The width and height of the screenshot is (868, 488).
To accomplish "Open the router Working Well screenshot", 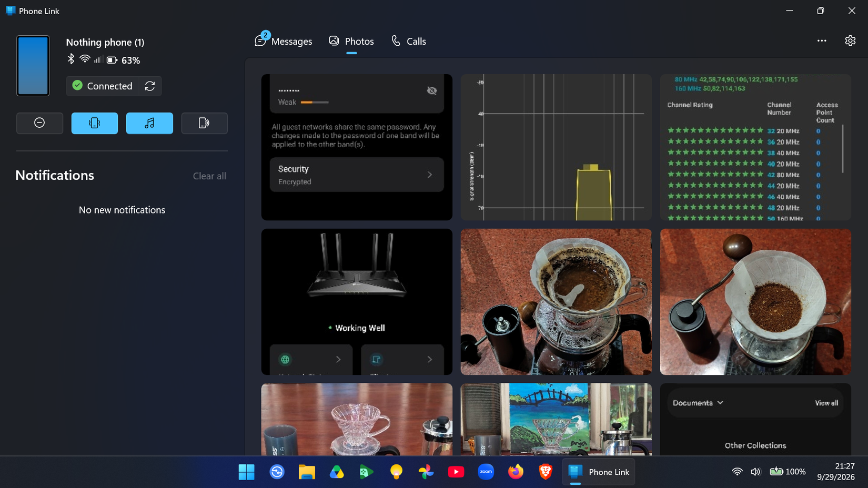I will [357, 302].
